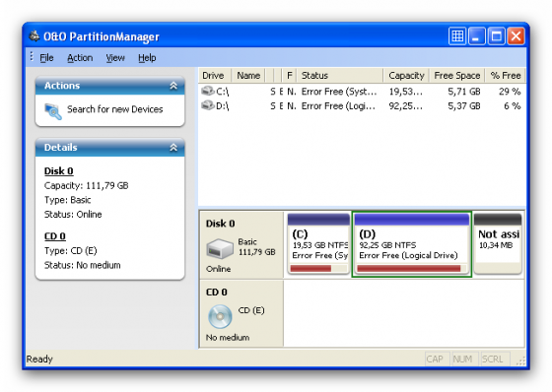Click the resize grip in the status bar corner
552x392 pixels.
(x=520, y=360)
